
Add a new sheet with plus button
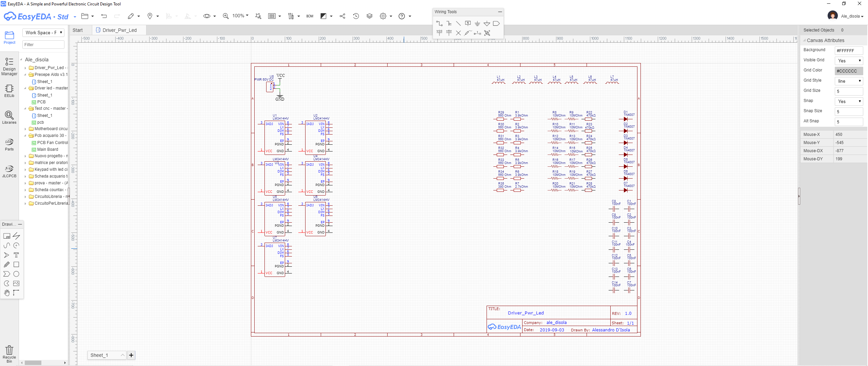coord(131,355)
